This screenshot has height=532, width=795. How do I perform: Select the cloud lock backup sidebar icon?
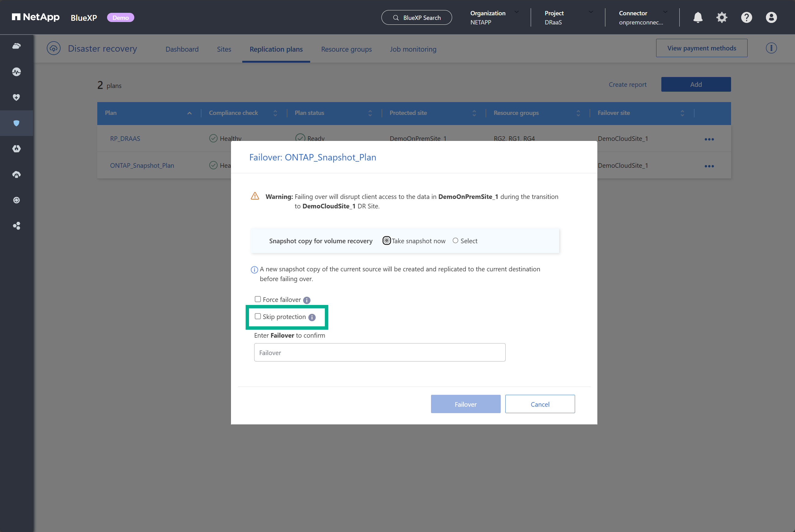16,174
